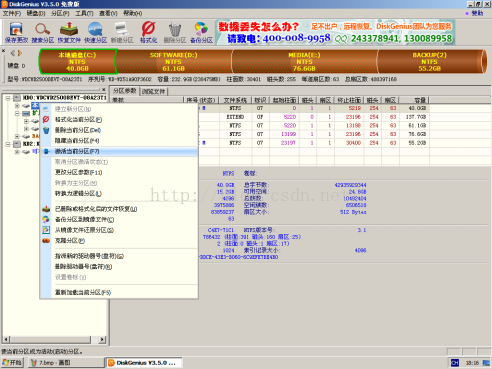The width and height of the screenshot is (492, 369).
Task: Select the MEDIA(E:) partition bar segment
Action: (x=304, y=62)
